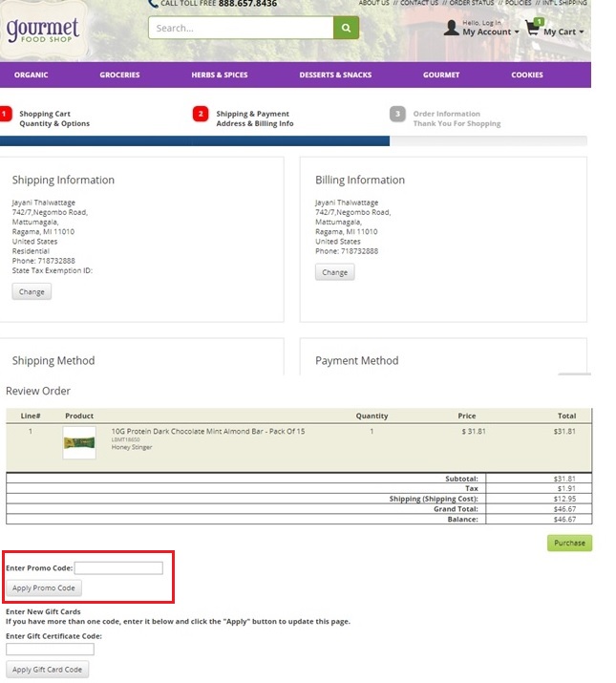The height and width of the screenshot is (683, 616).
Task: Focus the Gift Certificate Code field
Action: pyautogui.click(x=50, y=649)
